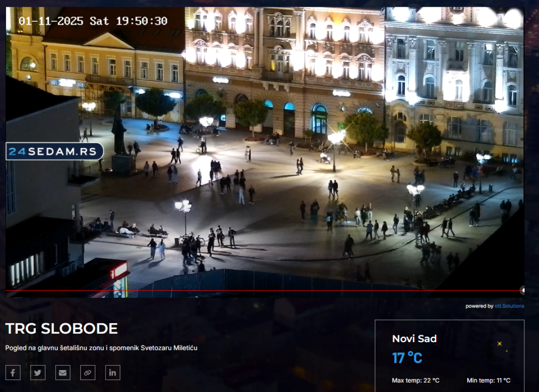539x392 pixels.
Task: Click the Svetozar Miletić description text
Action: (x=101, y=348)
